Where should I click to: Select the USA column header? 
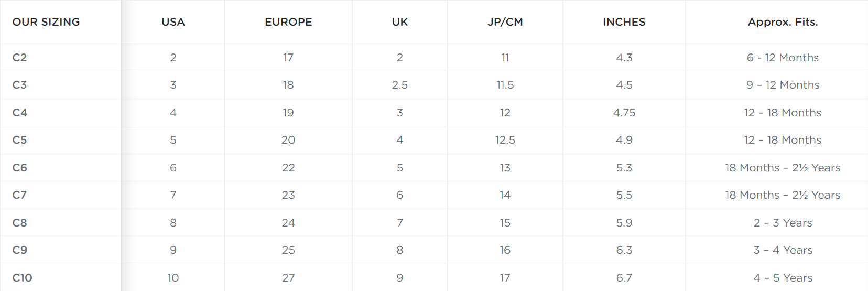[173, 22]
